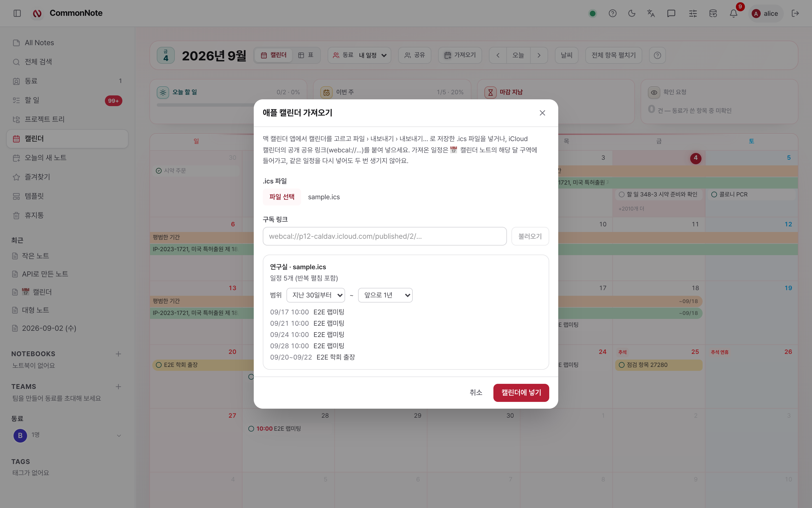Open 프로젝트 트리 sidebar item
This screenshot has width=812, height=508.
click(x=67, y=119)
